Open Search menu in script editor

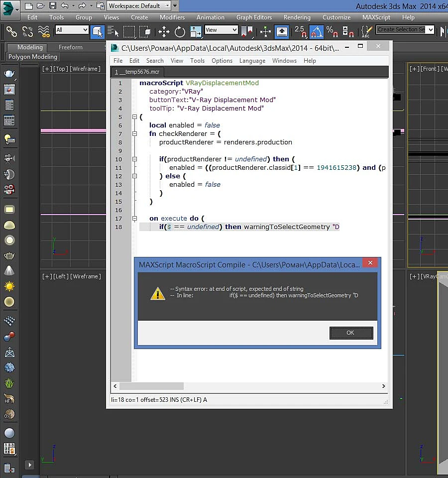[x=155, y=61]
